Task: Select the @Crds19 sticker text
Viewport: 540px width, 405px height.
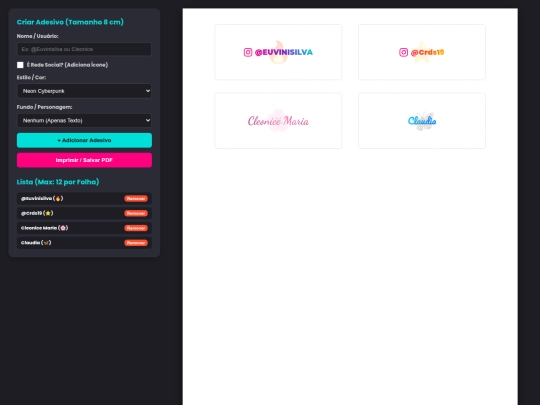Action: [x=427, y=52]
